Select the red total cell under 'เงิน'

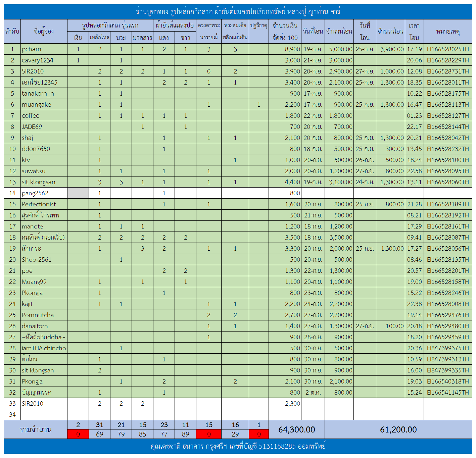click(x=78, y=434)
